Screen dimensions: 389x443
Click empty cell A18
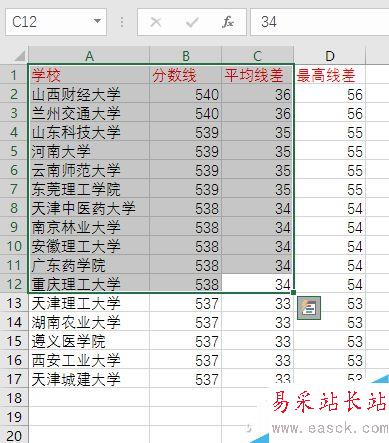click(x=89, y=398)
